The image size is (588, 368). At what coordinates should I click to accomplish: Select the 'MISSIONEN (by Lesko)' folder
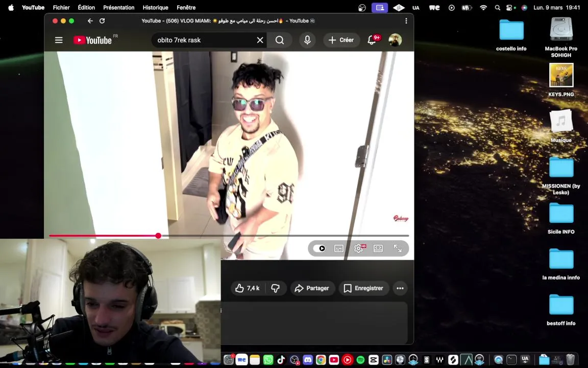click(x=561, y=175)
